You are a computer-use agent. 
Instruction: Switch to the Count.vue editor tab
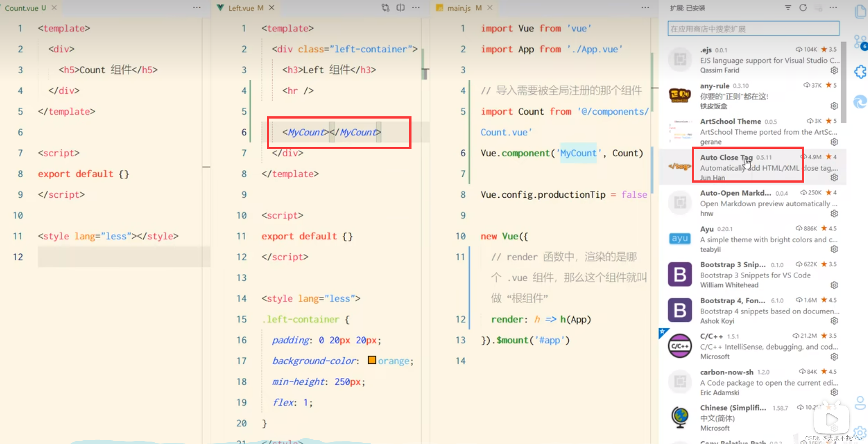coord(25,8)
